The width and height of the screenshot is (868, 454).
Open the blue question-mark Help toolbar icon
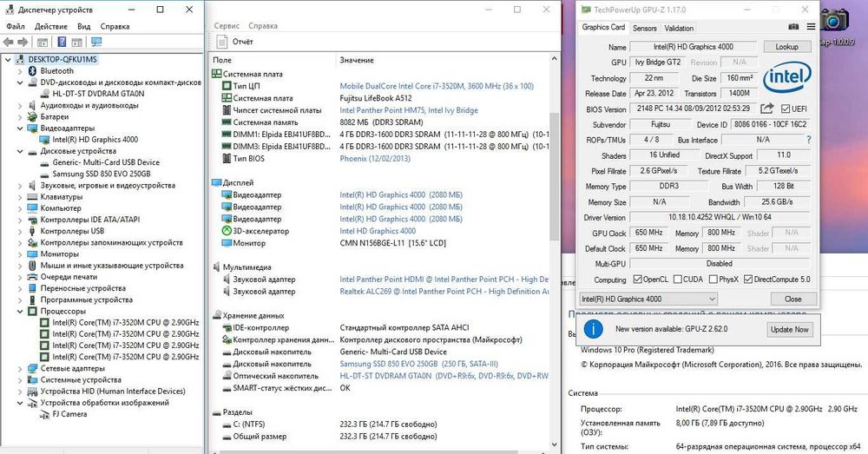pos(62,42)
